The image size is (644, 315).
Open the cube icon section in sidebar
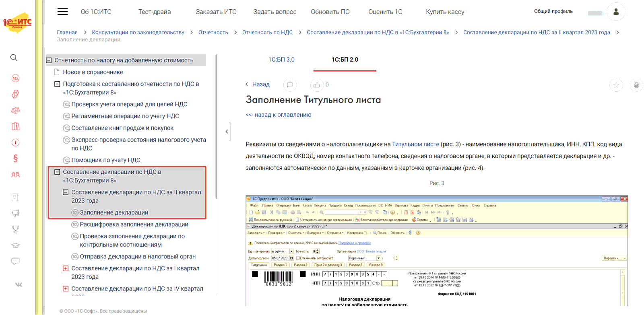pyautogui.click(x=15, y=94)
